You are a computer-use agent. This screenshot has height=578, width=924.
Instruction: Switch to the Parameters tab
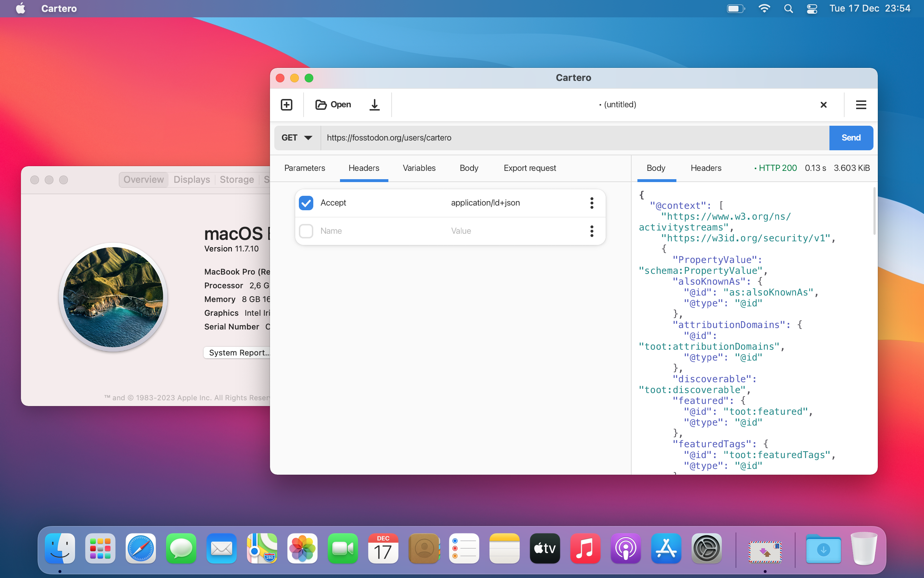(x=305, y=168)
